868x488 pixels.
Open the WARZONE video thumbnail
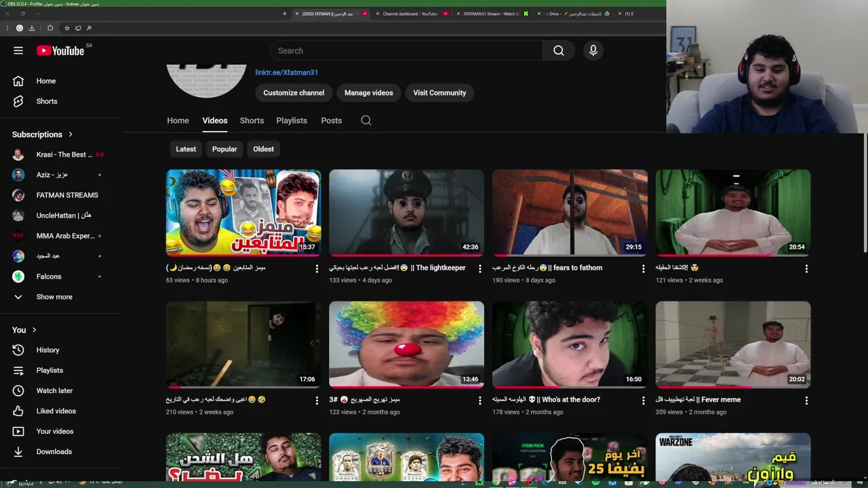(x=733, y=457)
